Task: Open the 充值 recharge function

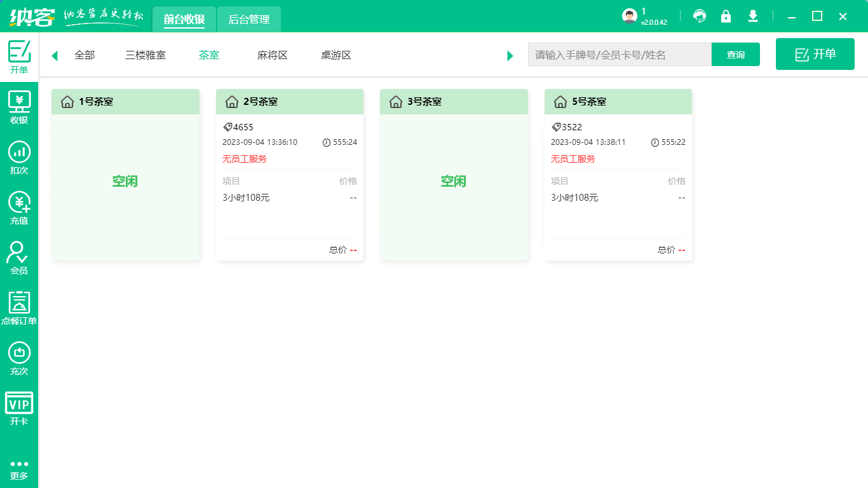Action: tap(19, 205)
